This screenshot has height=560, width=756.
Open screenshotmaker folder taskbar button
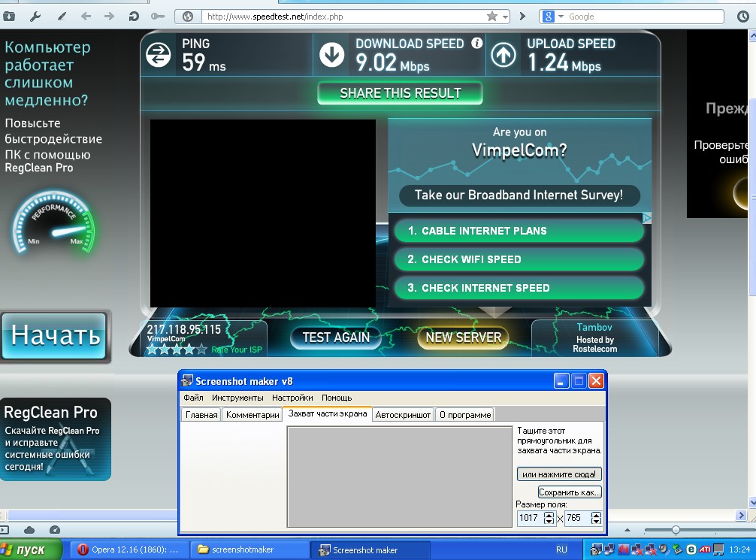click(249, 550)
